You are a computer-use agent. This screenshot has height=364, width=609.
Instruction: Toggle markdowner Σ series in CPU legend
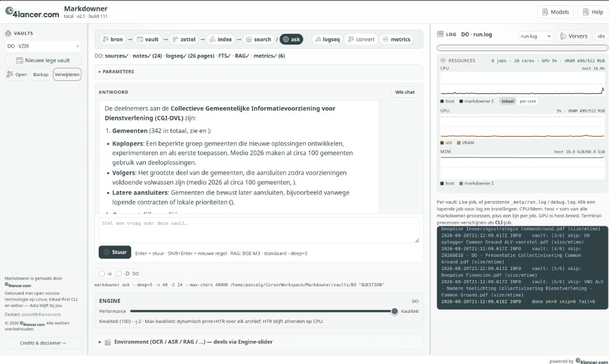tap(476, 101)
